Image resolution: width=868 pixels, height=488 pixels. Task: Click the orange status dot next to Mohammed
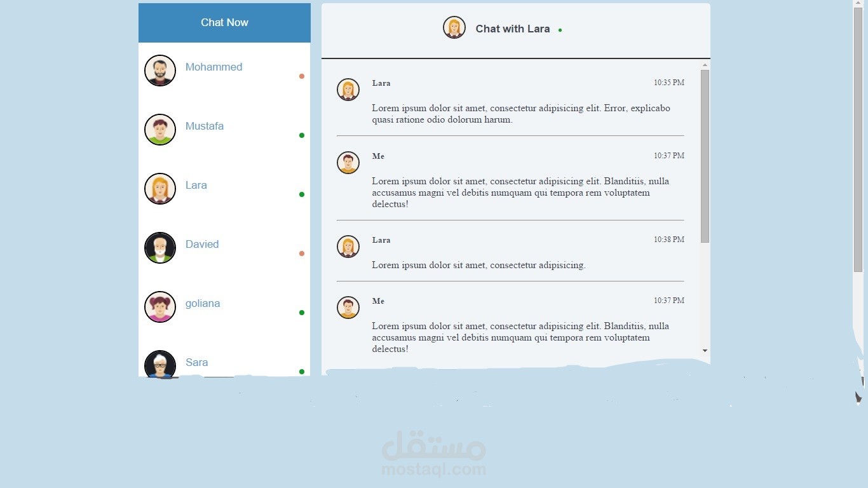pyautogui.click(x=301, y=76)
